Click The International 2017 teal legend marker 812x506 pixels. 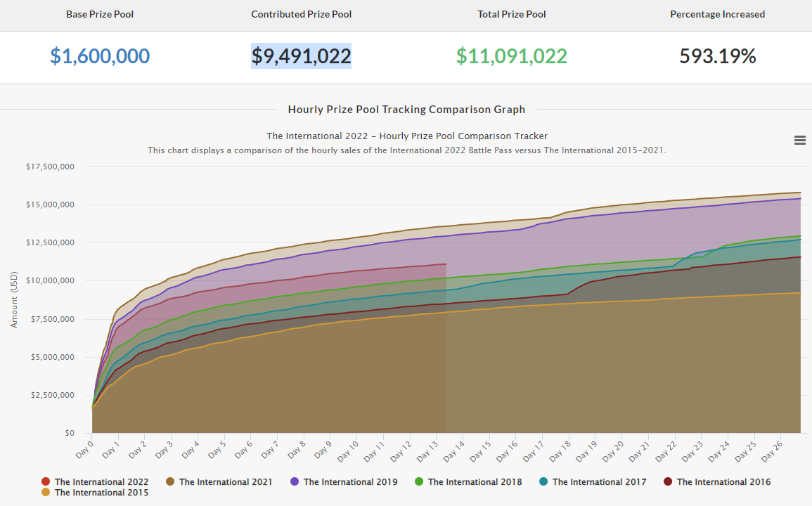[543, 482]
